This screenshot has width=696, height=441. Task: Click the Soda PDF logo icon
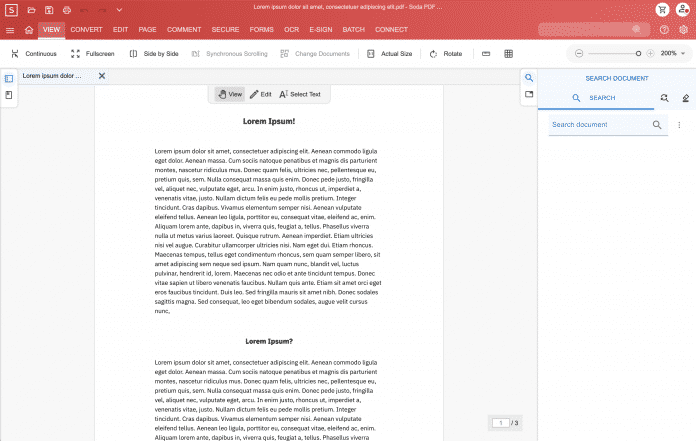[12, 10]
